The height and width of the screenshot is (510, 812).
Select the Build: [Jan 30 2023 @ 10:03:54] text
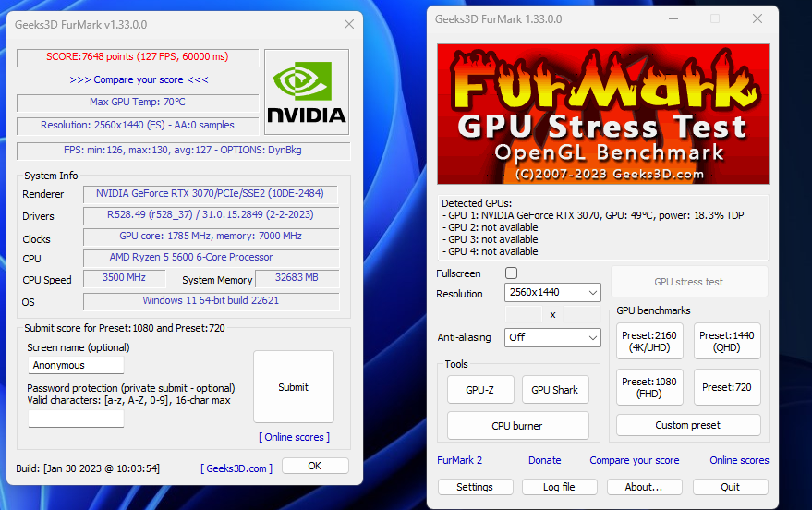[x=88, y=468]
